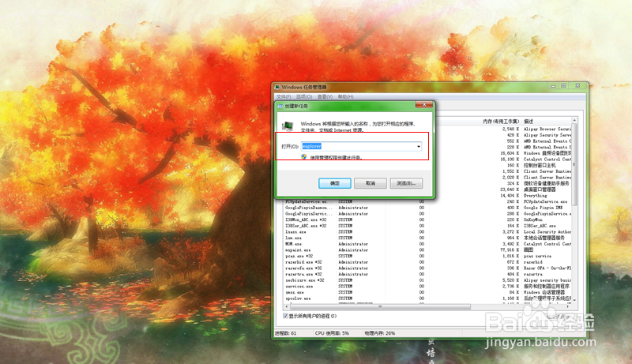The height and width of the screenshot is (364, 632).
Task: Click the Task Manager title bar icon
Action: point(277,87)
